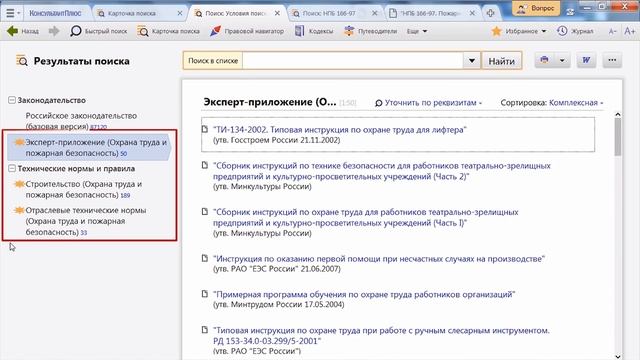Increase font size with A+ button
Image resolution: width=640 pixels, height=360 pixels.
629,31
